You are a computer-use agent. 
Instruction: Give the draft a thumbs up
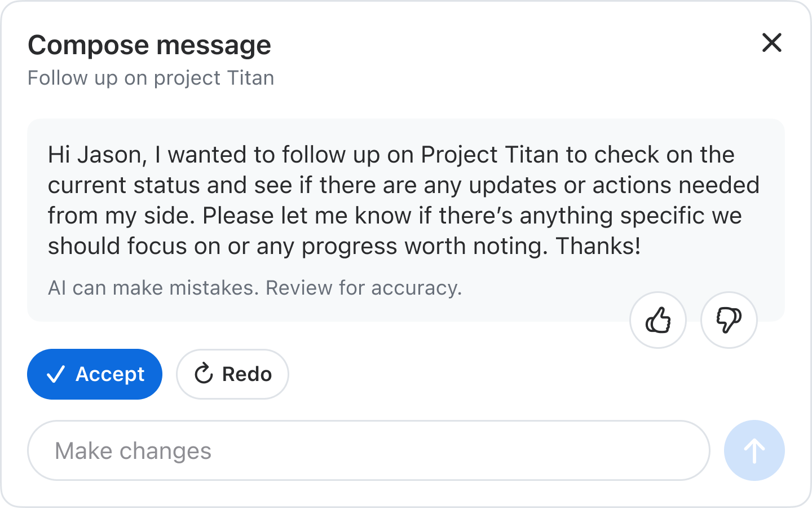coord(657,320)
